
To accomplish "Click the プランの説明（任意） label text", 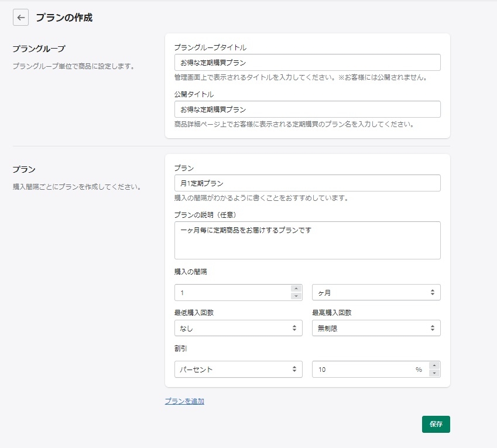I will pyautogui.click(x=205, y=214).
